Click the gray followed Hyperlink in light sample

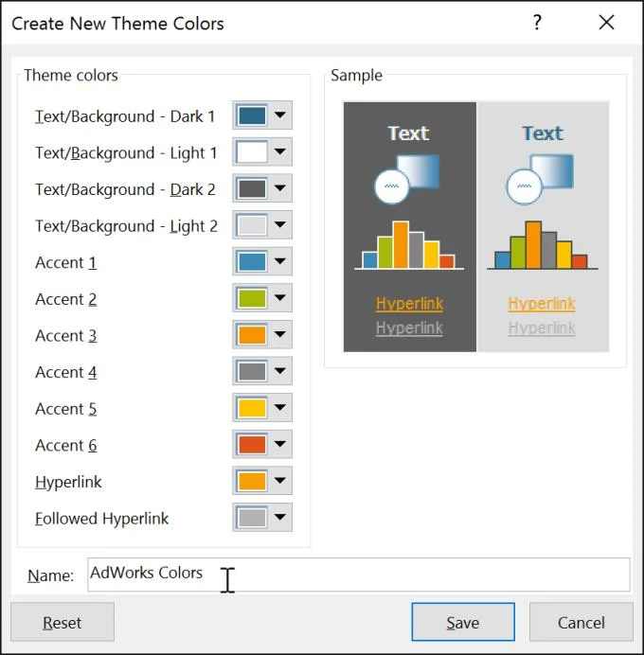[x=542, y=327]
